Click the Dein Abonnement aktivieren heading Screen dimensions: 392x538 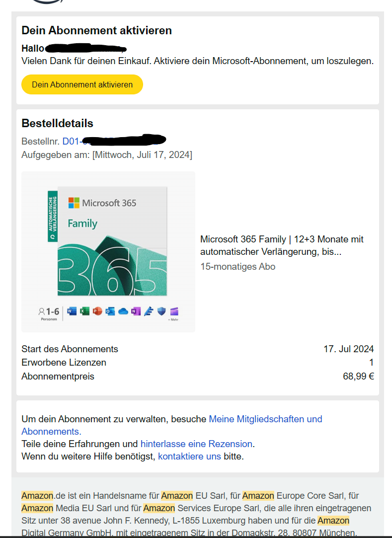[96, 30]
